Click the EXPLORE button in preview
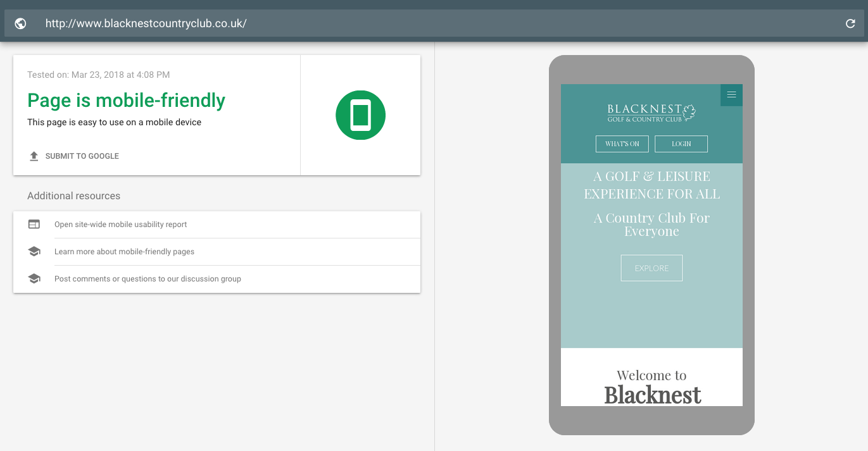Viewport: 868px width, 451px height. click(651, 268)
